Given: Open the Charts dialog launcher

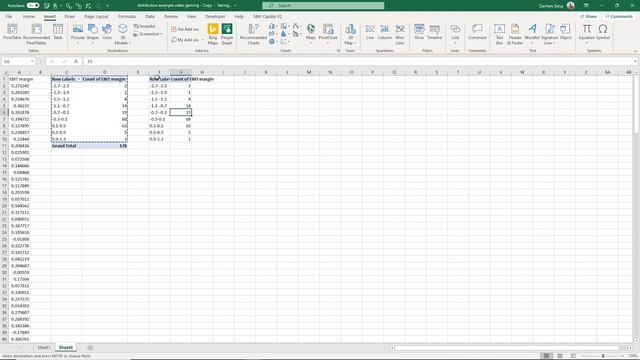Looking at the screenshot, I should tap(338, 51).
